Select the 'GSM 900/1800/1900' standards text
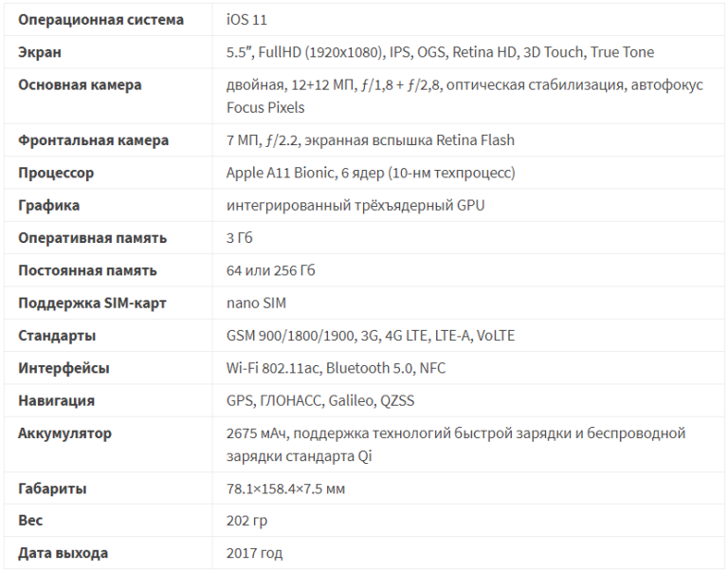This screenshot has height=572, width=728. 290,336
